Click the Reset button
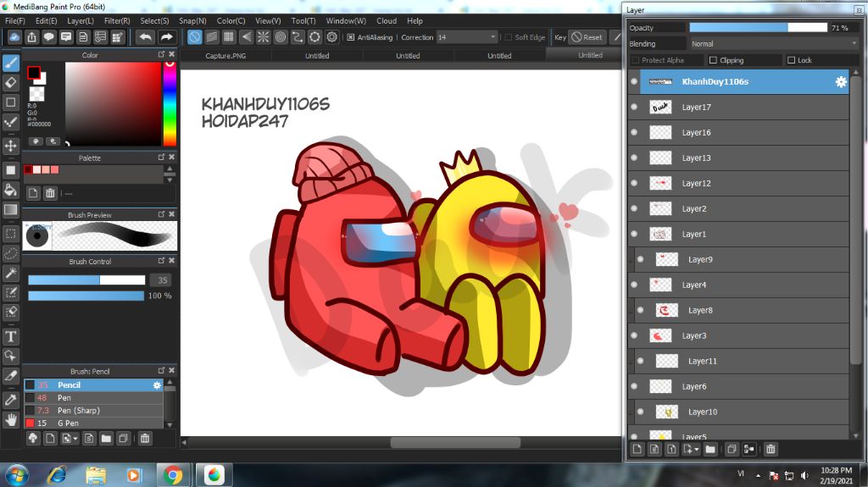This screenshot has height=487, width=868. click(x=587, y=37)
